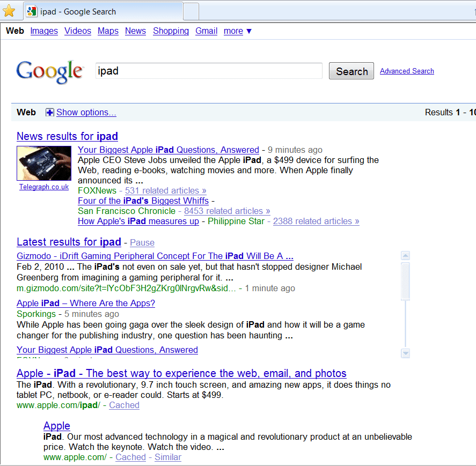Focus the search box containing 'ipad'
476x466 pixels.
(209, 71)
